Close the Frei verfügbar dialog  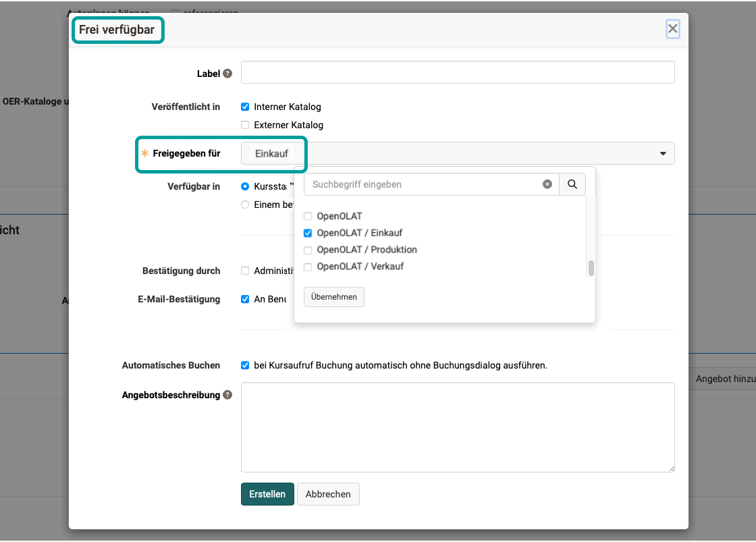click(x=672, y=28)
